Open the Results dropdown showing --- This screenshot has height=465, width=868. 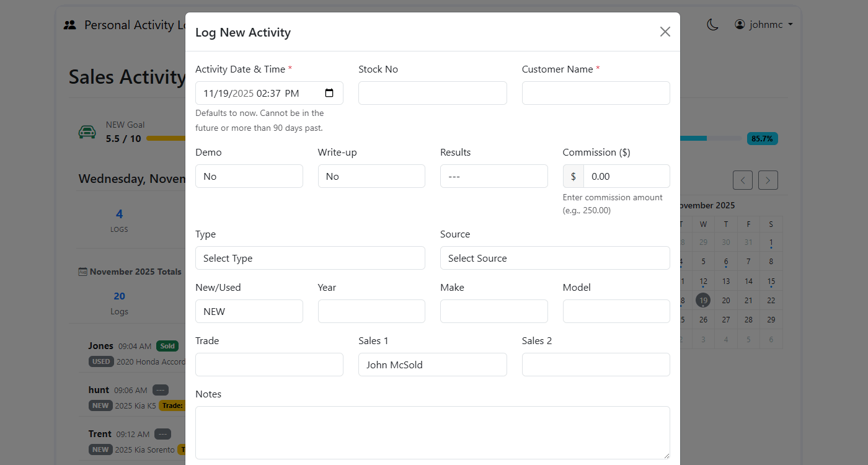(x=494, y=176)
